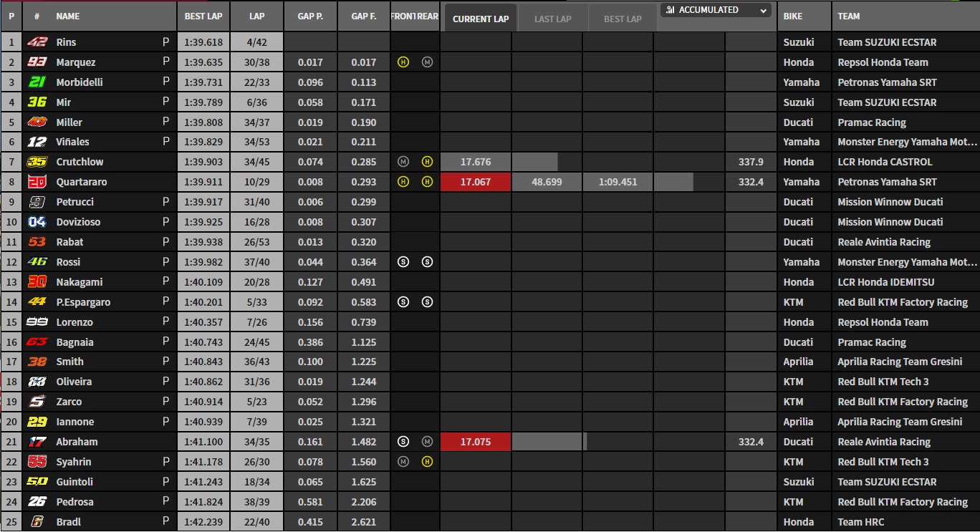980x532 pixels.
Task: Click the Front tyre column header
Action: click(x=403, y=16)
